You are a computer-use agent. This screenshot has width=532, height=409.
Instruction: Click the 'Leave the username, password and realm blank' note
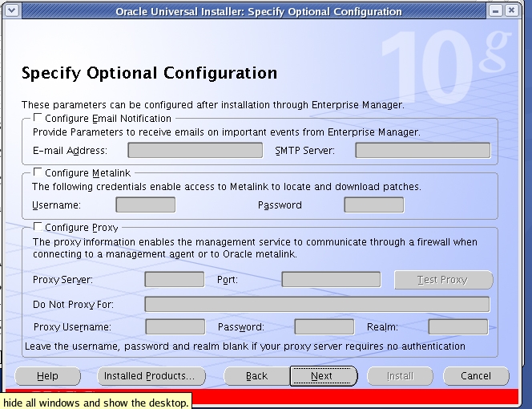coord(245,346)
